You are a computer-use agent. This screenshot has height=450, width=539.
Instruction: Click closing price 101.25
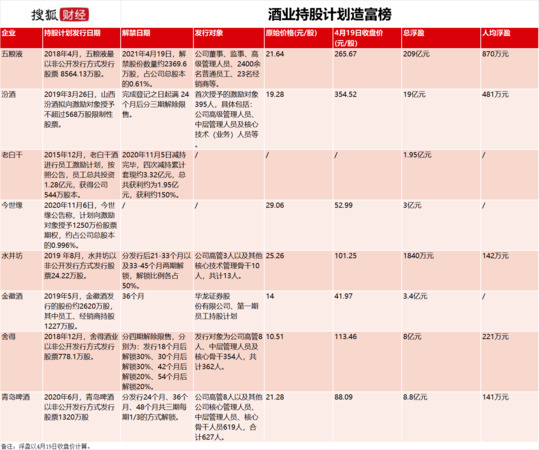tap(345, 256)
